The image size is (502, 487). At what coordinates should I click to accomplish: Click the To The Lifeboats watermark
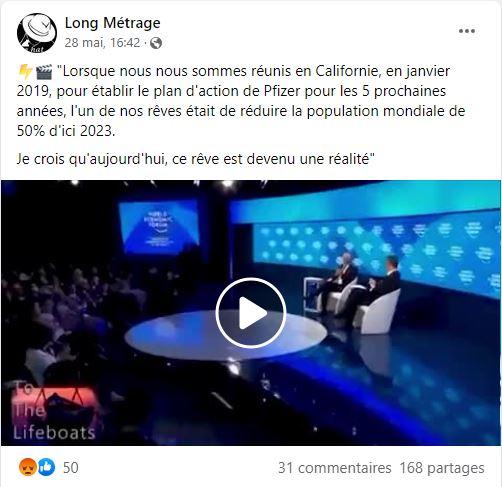pos(54,410)
